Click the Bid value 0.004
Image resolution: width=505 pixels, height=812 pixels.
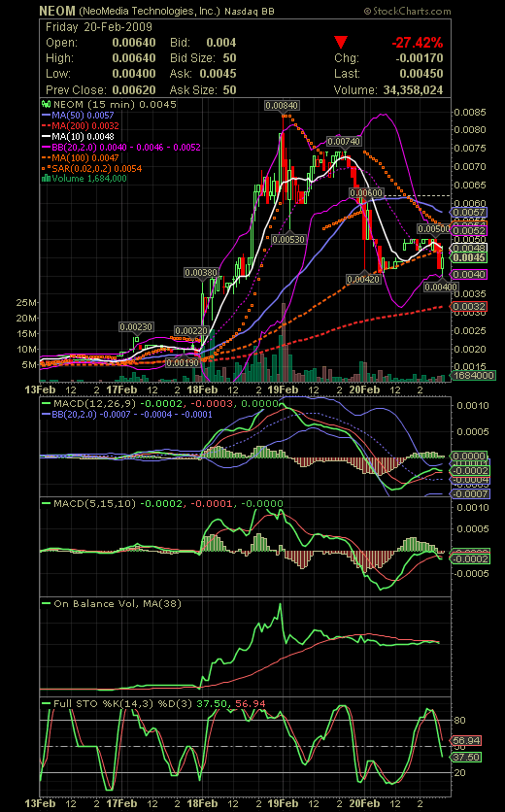[x=221, y=43]
